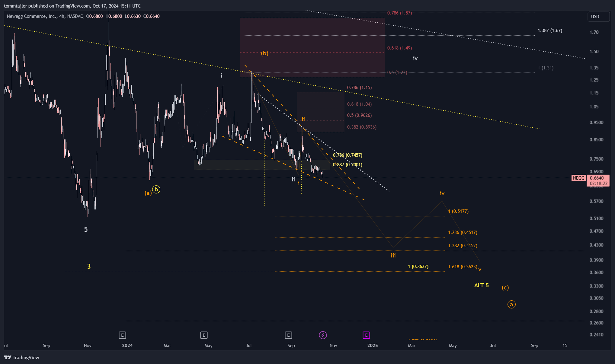
Task: Click the Nov 2023 date axis label
Action: coord(88,346)
